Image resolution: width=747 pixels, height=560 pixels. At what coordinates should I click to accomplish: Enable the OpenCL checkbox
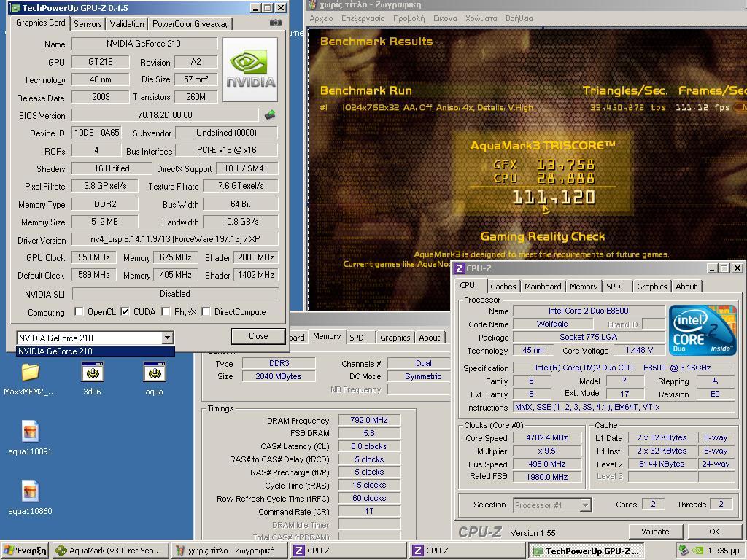click(x=79, y=312)
